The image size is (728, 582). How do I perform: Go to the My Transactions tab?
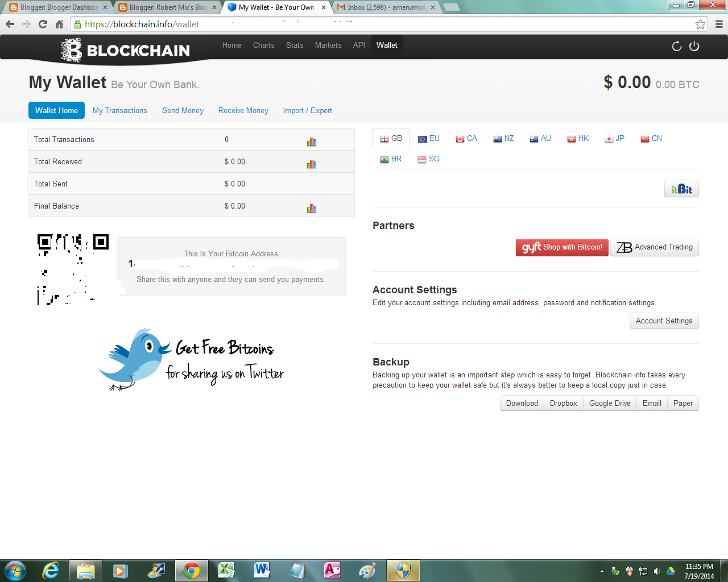coord(120,110)
